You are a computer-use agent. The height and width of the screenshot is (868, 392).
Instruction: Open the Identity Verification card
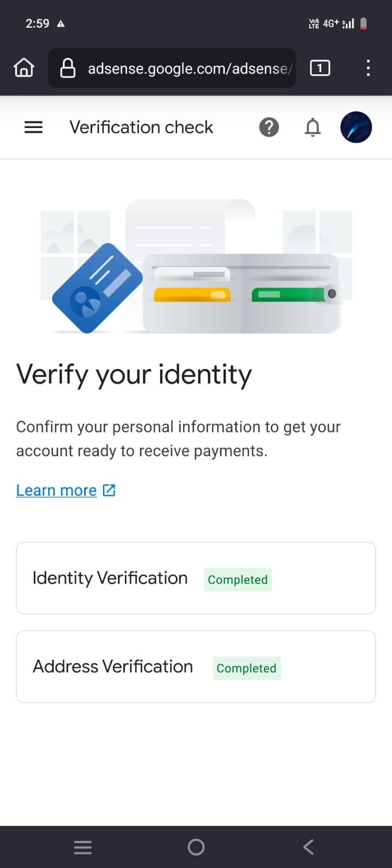tap(196, 578)
